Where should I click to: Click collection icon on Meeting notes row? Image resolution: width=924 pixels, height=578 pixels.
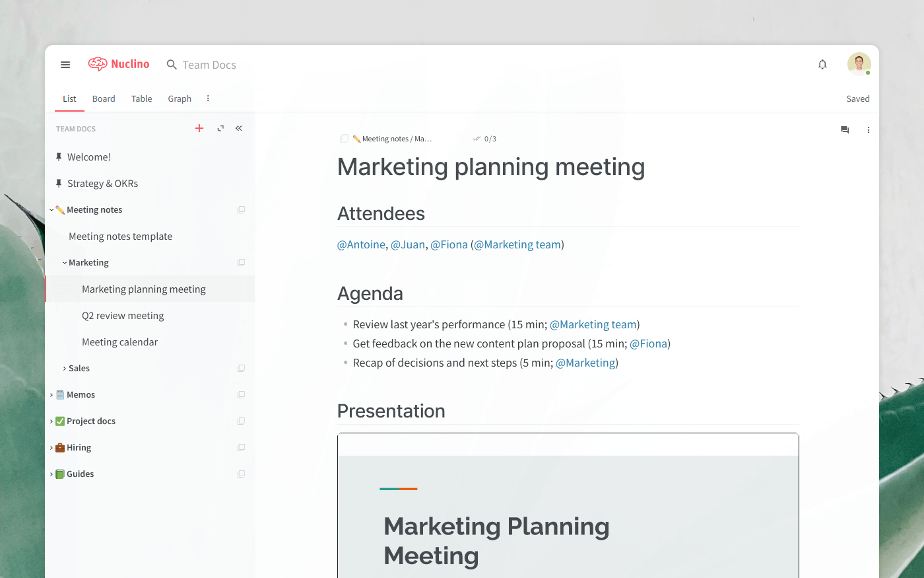click(x=242, y=209)
